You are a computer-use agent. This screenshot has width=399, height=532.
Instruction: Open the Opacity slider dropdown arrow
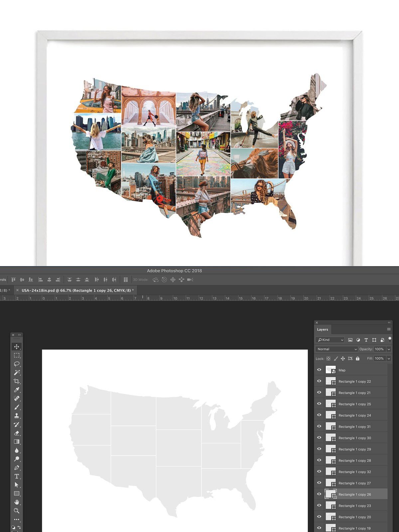pyautogui.click(x=389, y=349)
